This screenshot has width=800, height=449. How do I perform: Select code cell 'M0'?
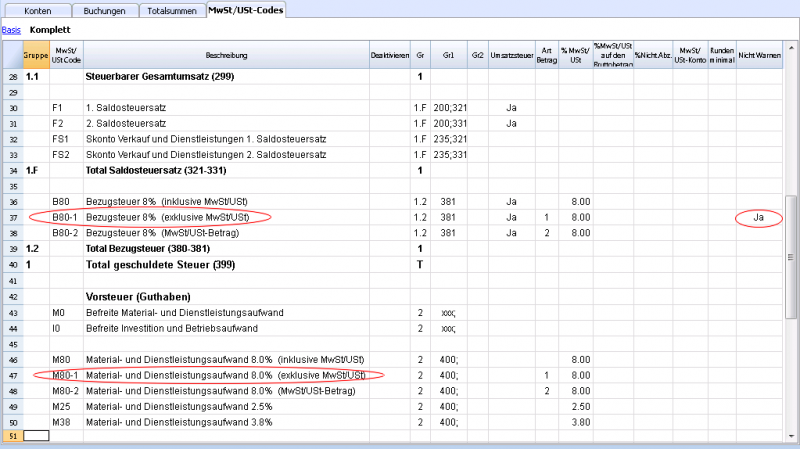coord(66,313)
